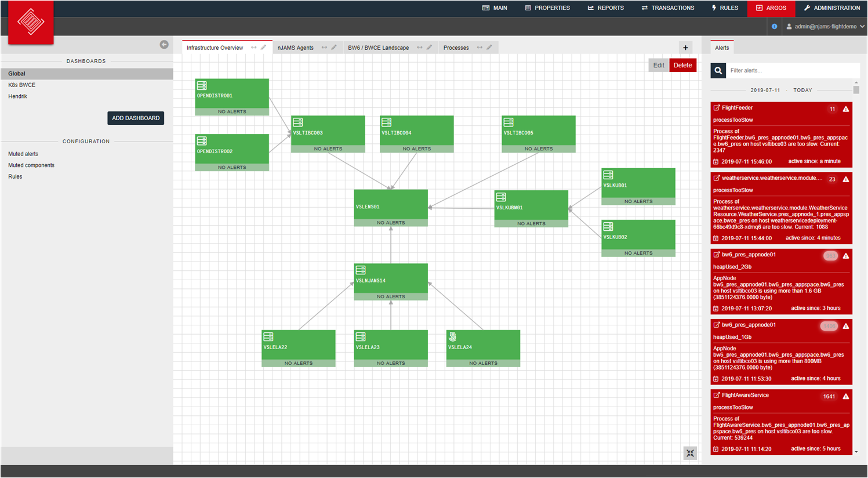Select the VSLEMS01 node
868x478 pixels.
(x=391, y=208)
